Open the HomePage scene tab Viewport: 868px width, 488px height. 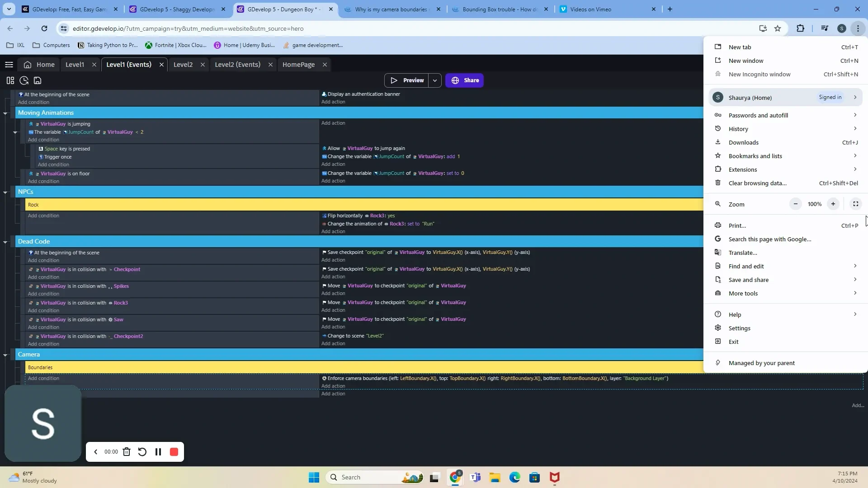[x=298, y=65]
